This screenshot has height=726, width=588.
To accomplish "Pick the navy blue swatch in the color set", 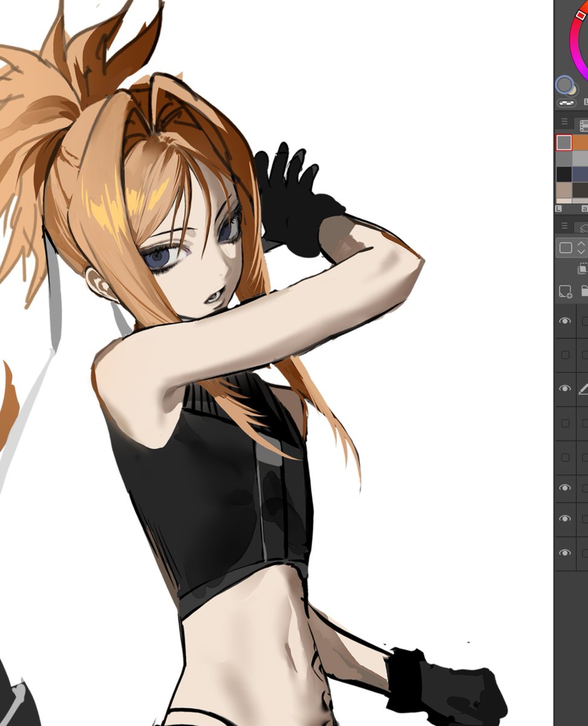I will pyautogui.click(x=580, y=174).
